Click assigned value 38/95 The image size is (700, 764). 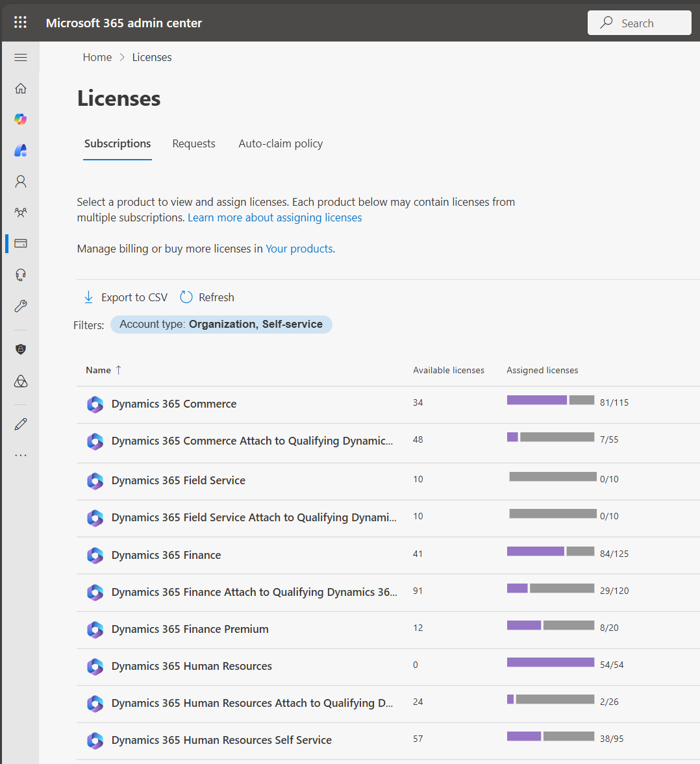(612, 739)
